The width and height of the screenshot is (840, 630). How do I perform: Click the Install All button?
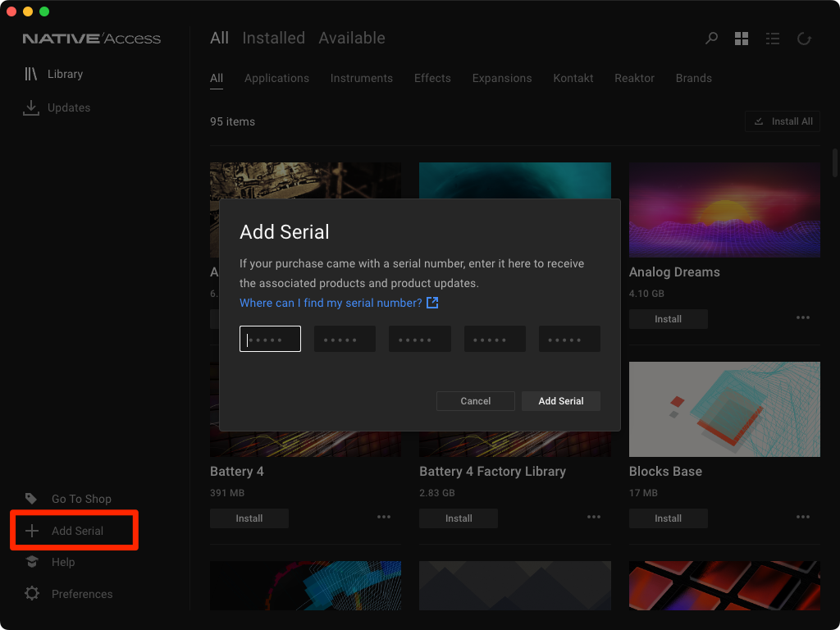[x=783, y=121]
